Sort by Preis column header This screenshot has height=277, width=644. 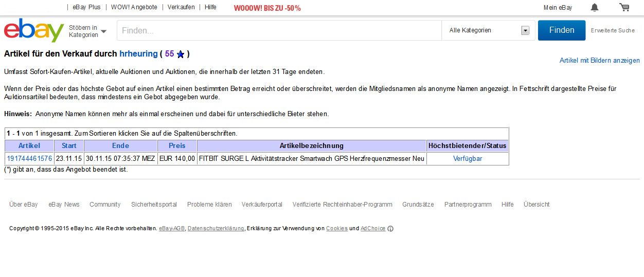pyautogui.click(x=177, y=145)
